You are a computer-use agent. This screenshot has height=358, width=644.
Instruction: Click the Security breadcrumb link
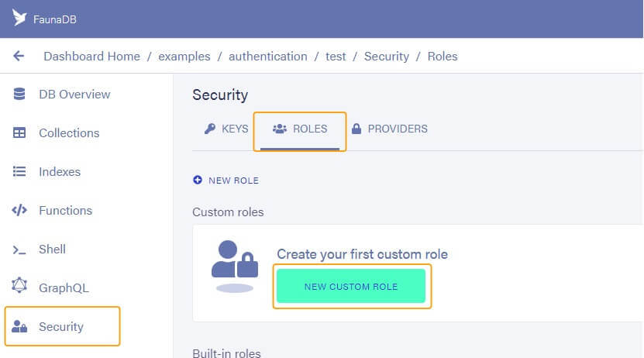[x=386, y=56]
